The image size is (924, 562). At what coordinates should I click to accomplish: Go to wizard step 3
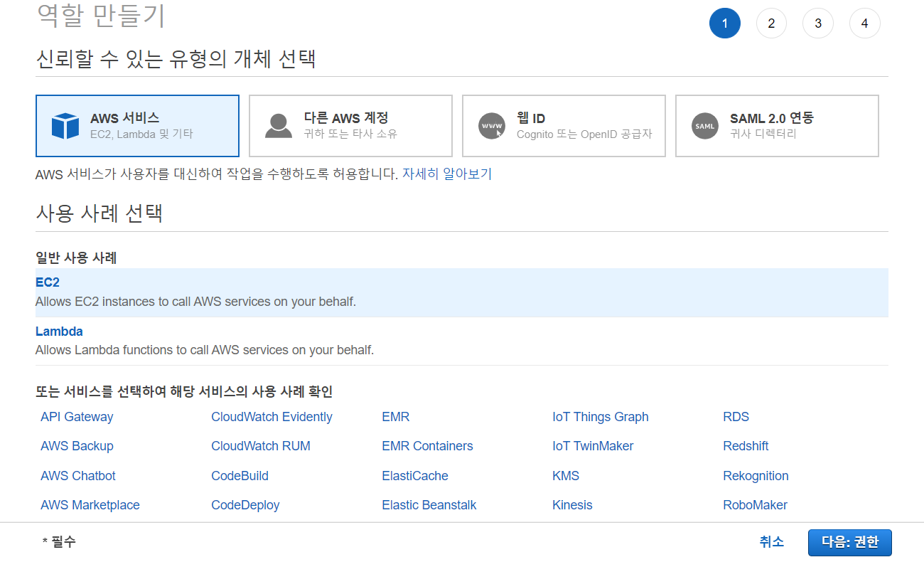tap(818, 23)
